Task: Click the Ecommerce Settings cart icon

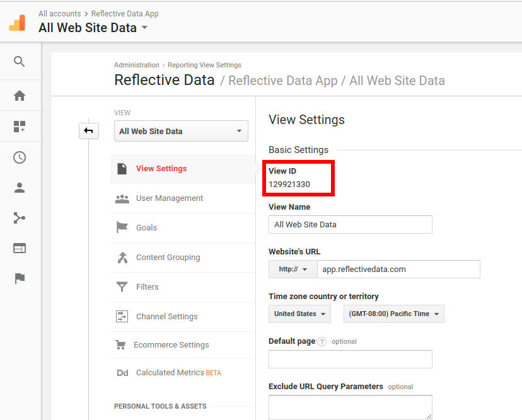Action: point(120,345)
